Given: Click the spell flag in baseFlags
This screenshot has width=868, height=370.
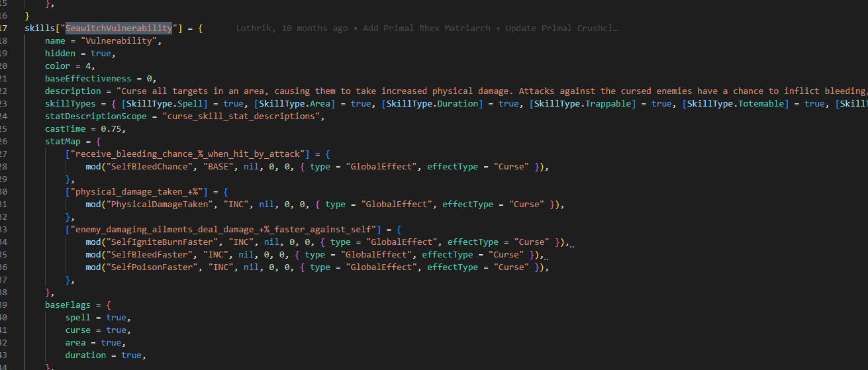Looking at the screenshot, I should 77,318.
